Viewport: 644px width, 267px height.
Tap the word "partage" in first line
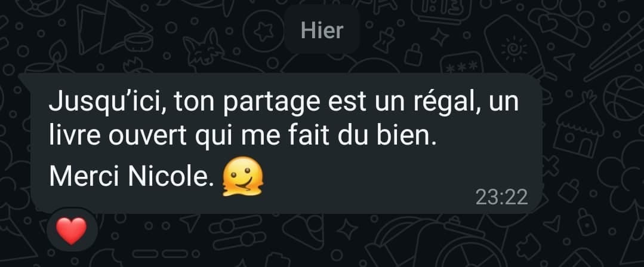272,103
